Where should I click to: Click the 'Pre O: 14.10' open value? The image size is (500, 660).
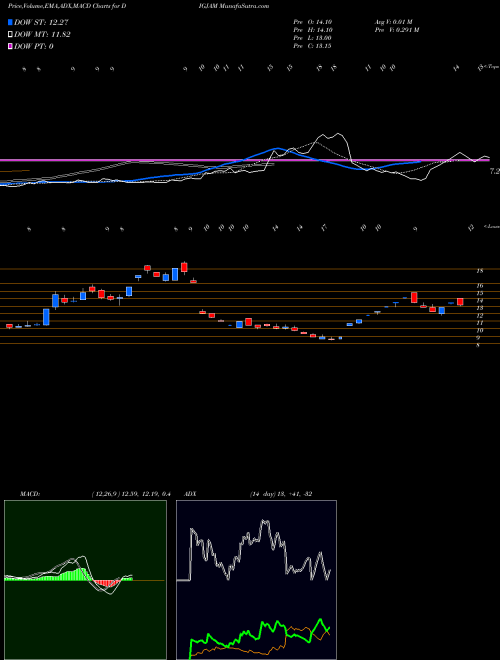(x=312, y=22)
